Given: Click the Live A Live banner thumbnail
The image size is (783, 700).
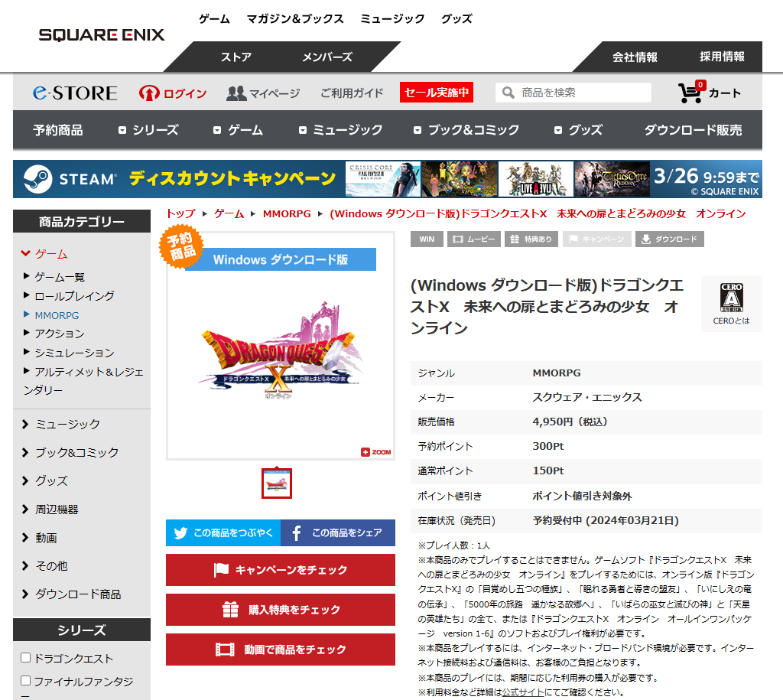Looking at the screenshot, I should coord(536,179).
